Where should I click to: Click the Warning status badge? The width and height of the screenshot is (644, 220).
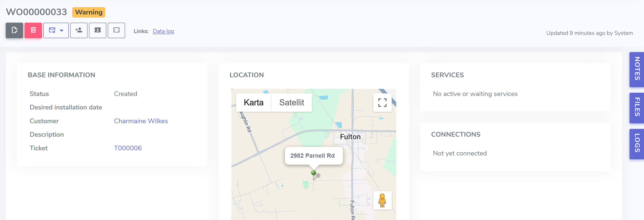[89, 12]
